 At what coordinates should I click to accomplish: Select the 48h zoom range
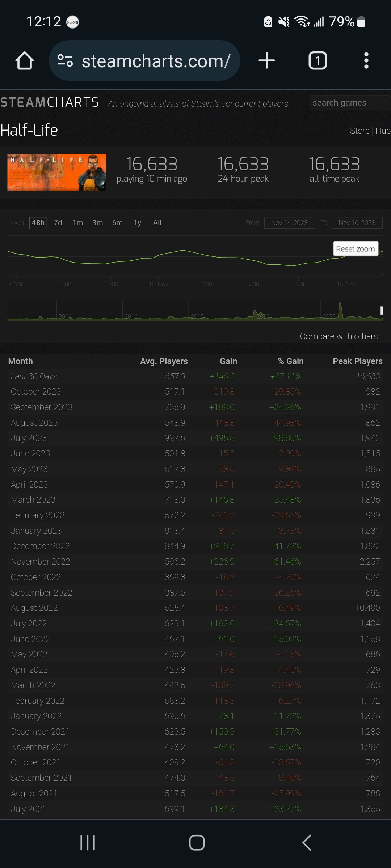38,223
